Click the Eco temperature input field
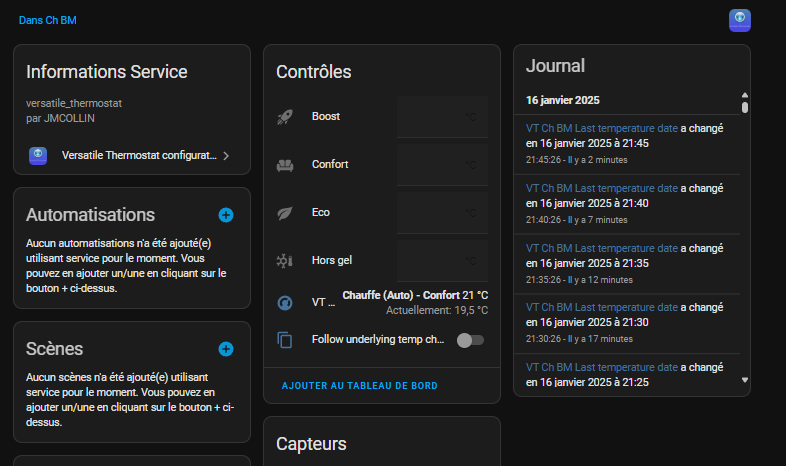 (x=441, y=212)
